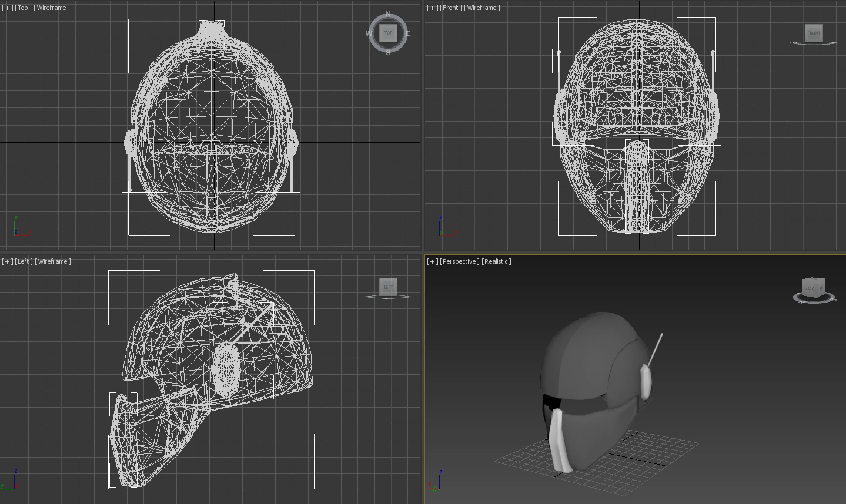Image resolution: width=846 pixels, height=504 pixels.
Task: Click the TOP face of the ViewCube
Action: coord(388,33)
